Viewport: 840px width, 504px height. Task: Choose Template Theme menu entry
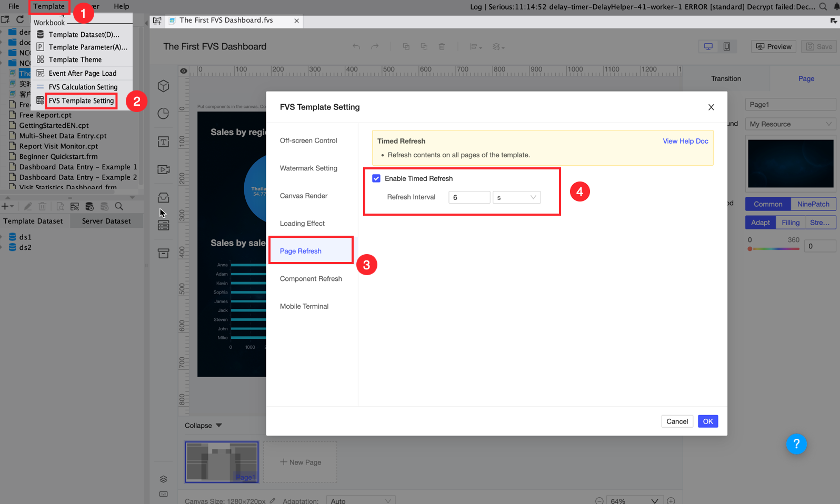click(75, 59)
